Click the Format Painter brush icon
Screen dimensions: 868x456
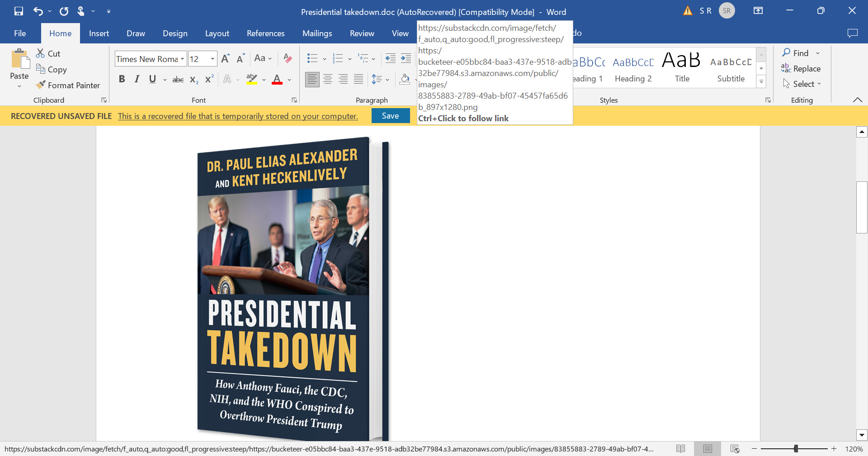[x=41, y=85]
